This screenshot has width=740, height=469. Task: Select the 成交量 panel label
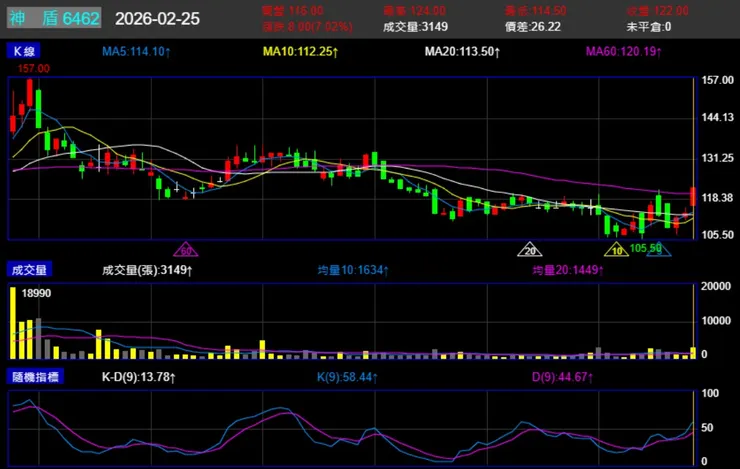[29, 270]
